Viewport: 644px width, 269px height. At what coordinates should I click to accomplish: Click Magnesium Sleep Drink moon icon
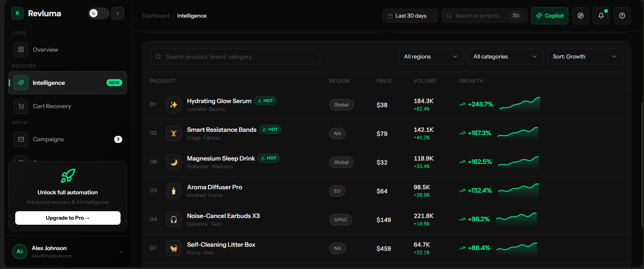174,162
